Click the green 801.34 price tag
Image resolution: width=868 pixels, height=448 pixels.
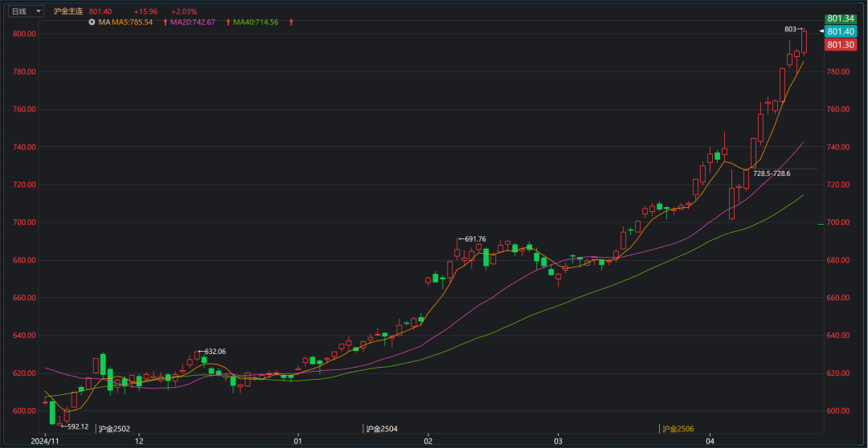(x=839, y=18)
